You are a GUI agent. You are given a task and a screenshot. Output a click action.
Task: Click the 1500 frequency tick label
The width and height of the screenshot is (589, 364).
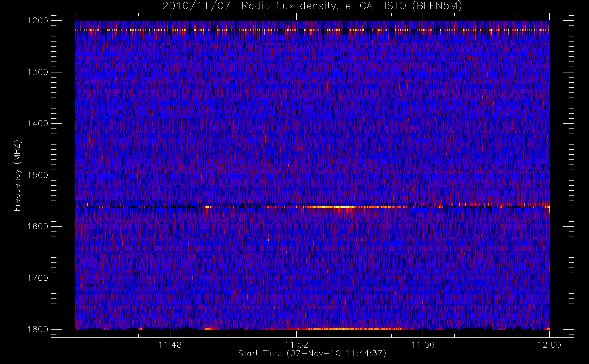tap(38, 175)
